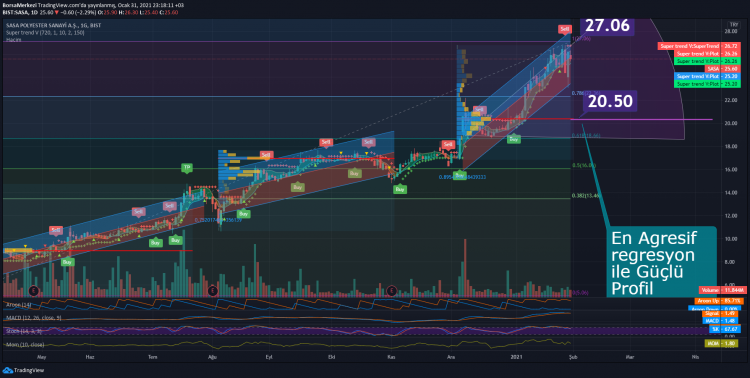Click the blue Super trend V:Plot 25.20 label
750x378 pixels.
(706, 77)
